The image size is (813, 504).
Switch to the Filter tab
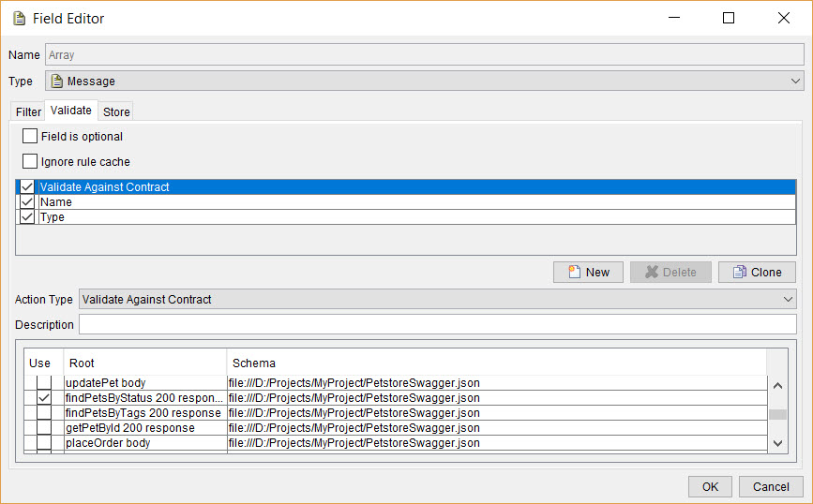pos(28,111)
